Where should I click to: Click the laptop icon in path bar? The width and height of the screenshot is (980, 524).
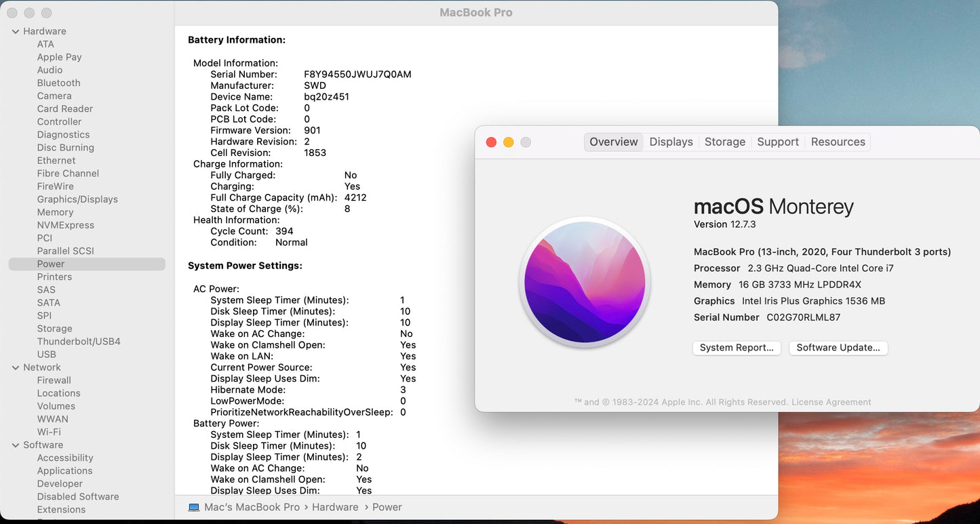(x=194, y=507)
